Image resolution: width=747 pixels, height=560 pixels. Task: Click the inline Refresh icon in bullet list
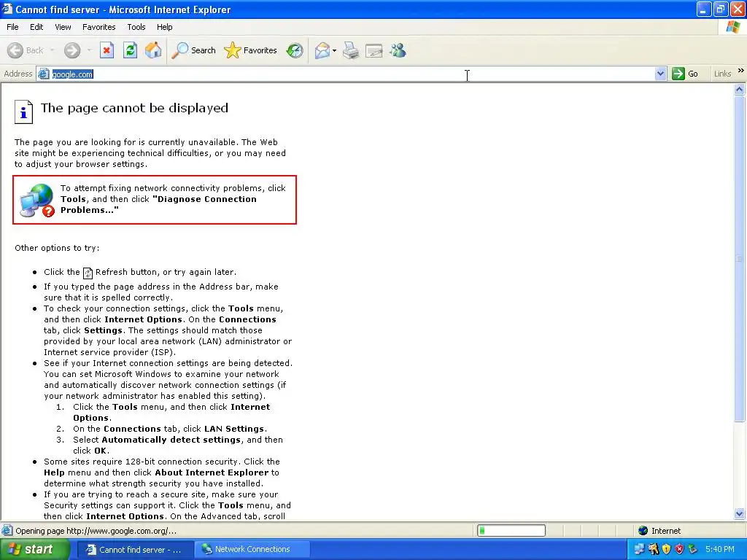click(88, 273)
